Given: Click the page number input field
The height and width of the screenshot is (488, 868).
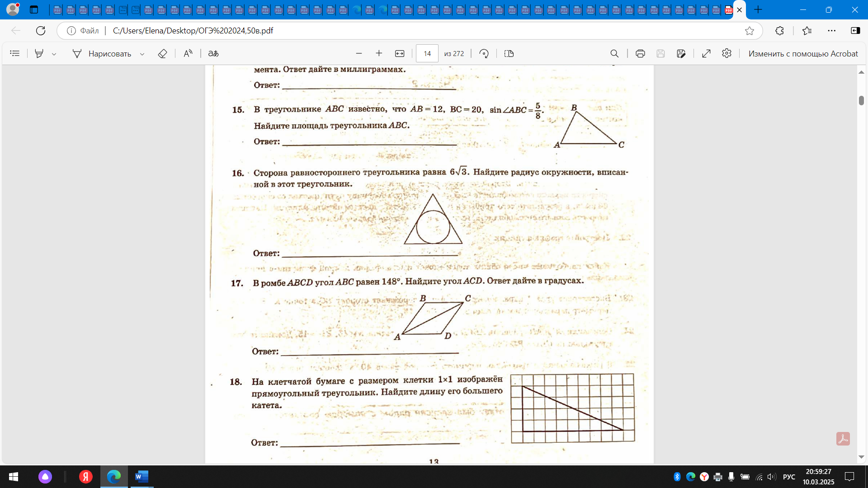Looking at the screenshot, I should (427, 53).
